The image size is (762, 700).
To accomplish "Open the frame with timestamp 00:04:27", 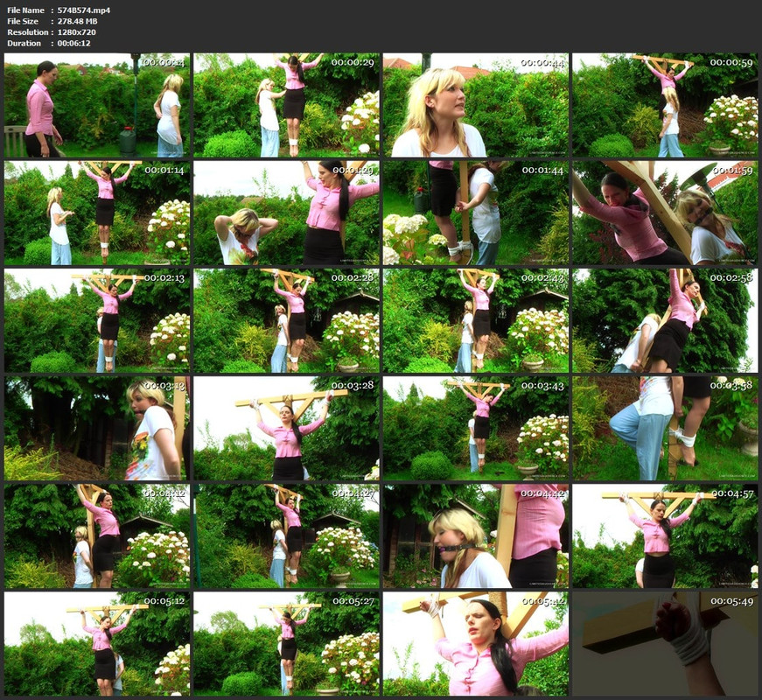I will click(x=286, y=536).
